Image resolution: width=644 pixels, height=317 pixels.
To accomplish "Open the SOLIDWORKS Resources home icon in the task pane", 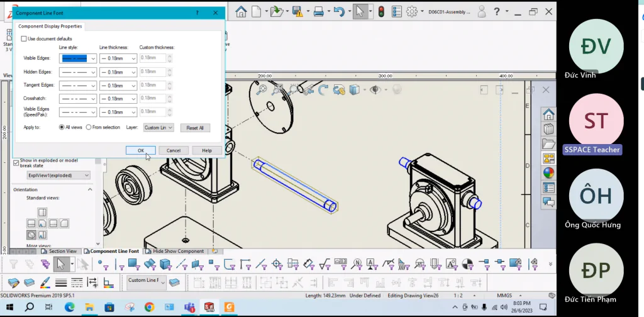I will (x=548, y=114).
